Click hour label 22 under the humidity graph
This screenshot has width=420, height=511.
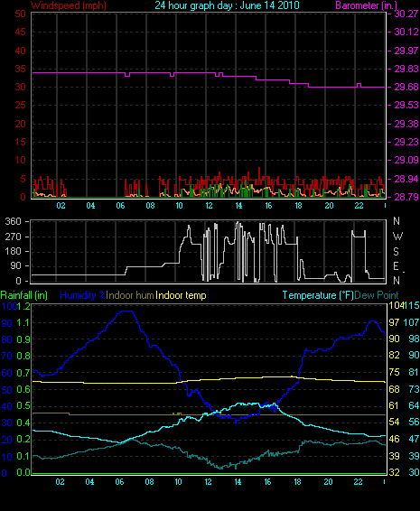click(x=358, y=482)
